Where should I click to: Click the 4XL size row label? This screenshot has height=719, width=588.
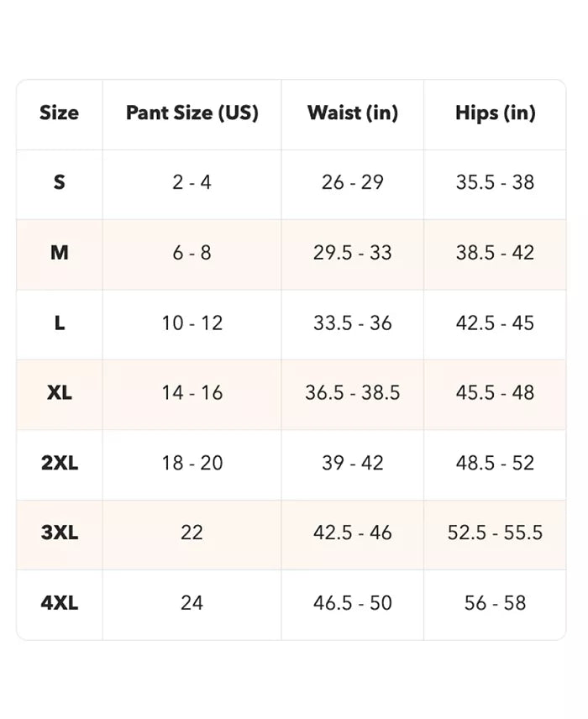tap(59, 603)
